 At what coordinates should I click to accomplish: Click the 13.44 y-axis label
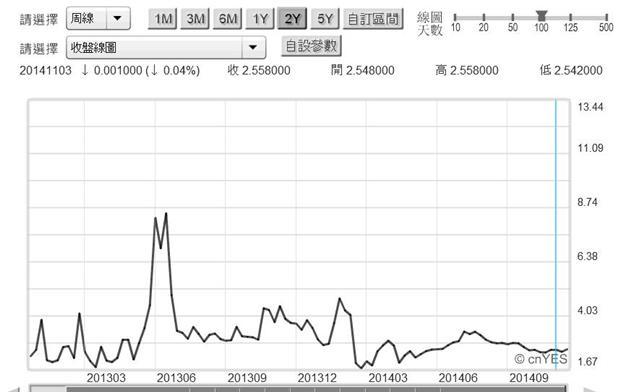[590, 107]
